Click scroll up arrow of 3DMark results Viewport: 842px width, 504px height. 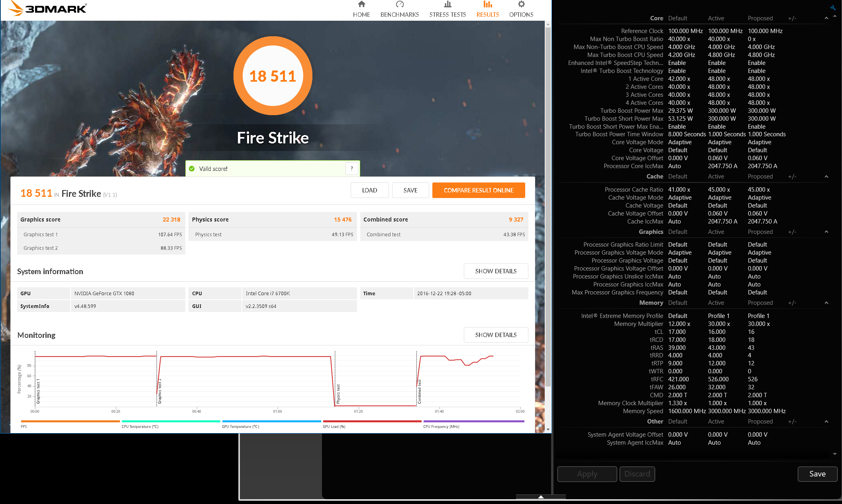click(x=548, y=25)
